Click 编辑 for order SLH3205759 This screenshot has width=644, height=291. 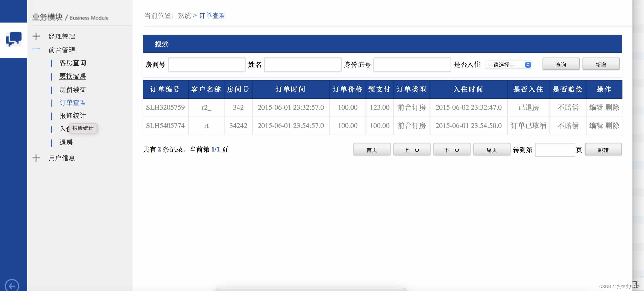tap(596, 107)
